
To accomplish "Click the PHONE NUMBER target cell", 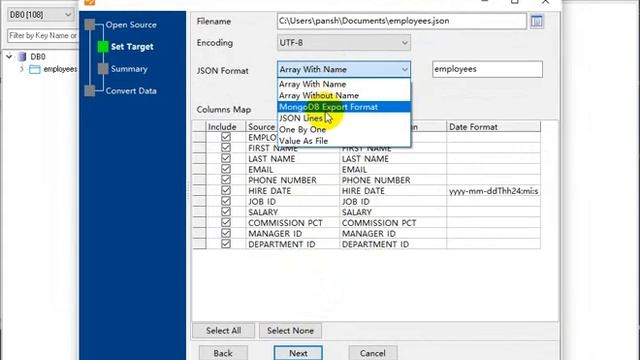I will point(393,180).
